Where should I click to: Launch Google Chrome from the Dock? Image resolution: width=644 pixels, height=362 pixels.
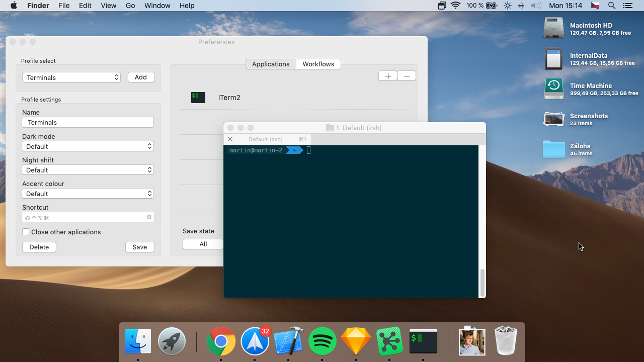[221, 341]
